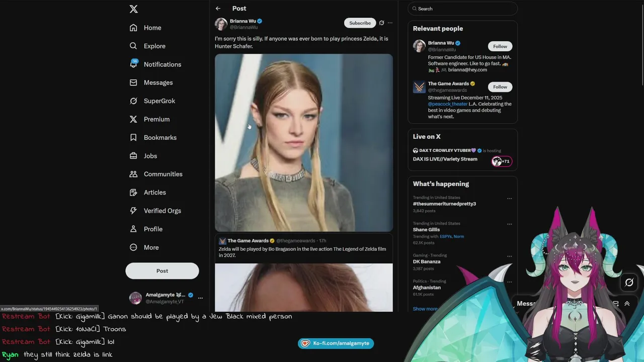Image resolution: width=644 pixels, height=362 pixels.
Task: Open options for Shane Gillis trend
Action: pyautogui.click(x=509, y=224)
